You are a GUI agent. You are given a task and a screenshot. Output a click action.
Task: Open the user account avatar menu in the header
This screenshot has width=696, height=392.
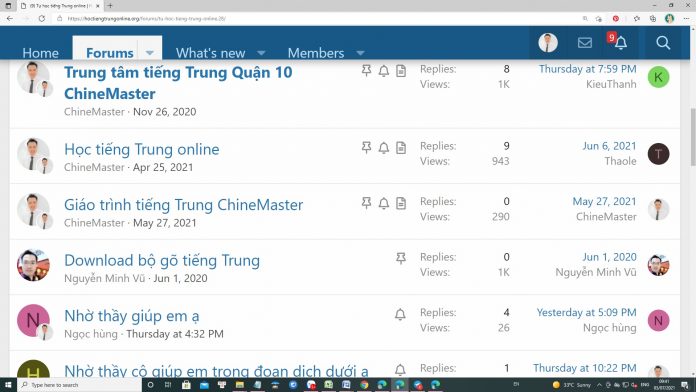tap(548, 43)
